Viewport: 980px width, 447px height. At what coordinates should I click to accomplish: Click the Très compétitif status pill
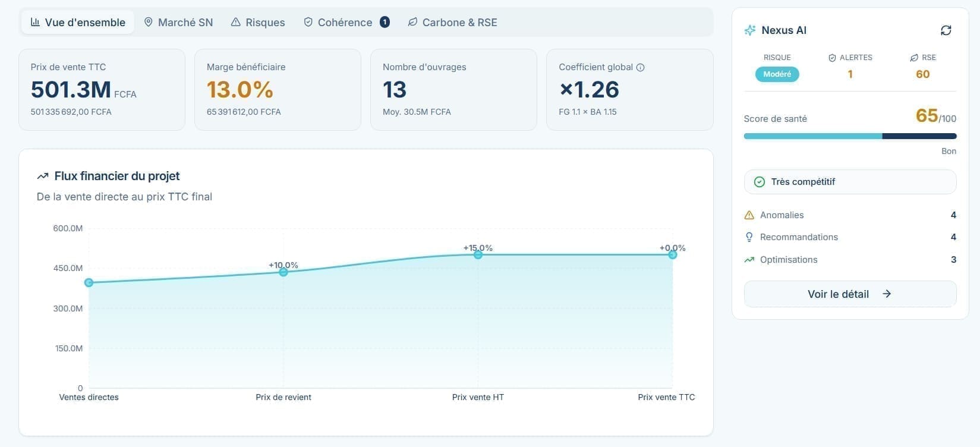850,182
